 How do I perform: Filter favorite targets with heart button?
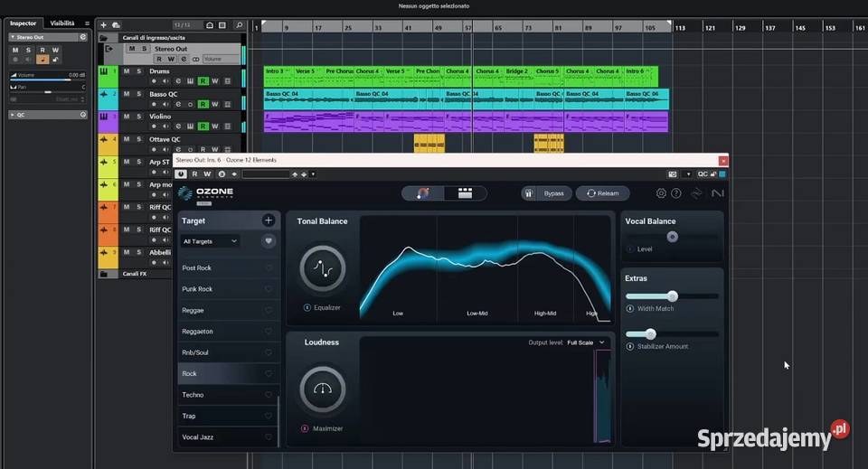(x=269, y=241)
